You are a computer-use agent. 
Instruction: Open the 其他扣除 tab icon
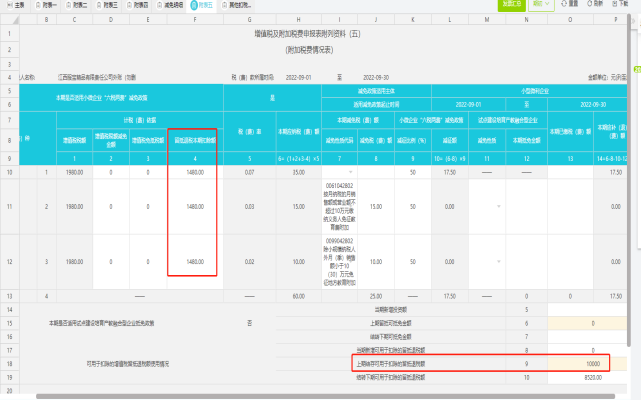224,5
